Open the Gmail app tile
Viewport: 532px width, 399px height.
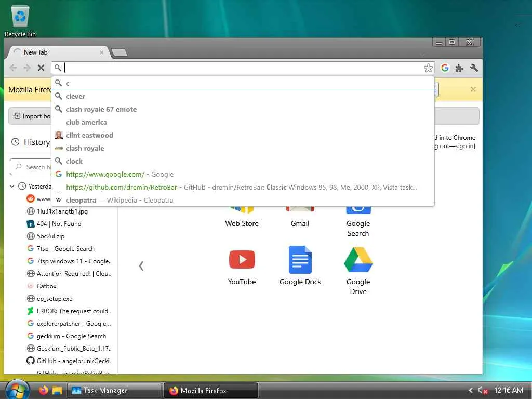[x=300, y=217]
